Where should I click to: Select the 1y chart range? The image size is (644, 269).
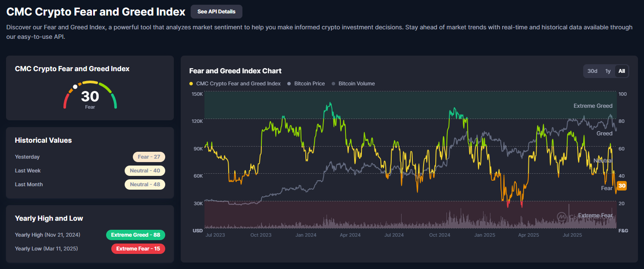608,71
